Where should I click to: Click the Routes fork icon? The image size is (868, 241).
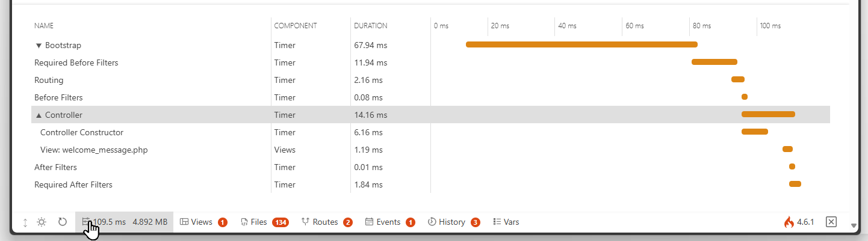point(305,222)
